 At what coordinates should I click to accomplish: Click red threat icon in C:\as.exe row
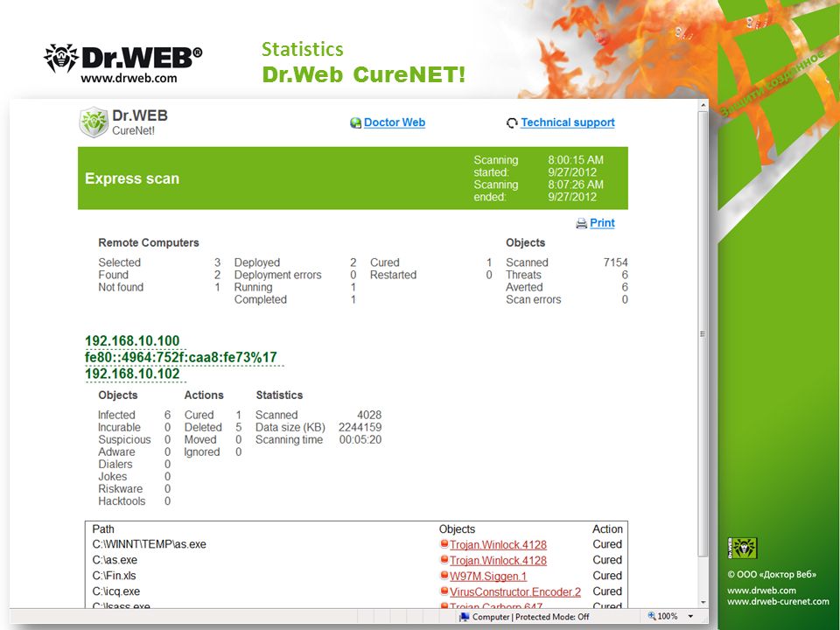click(444, 559)
